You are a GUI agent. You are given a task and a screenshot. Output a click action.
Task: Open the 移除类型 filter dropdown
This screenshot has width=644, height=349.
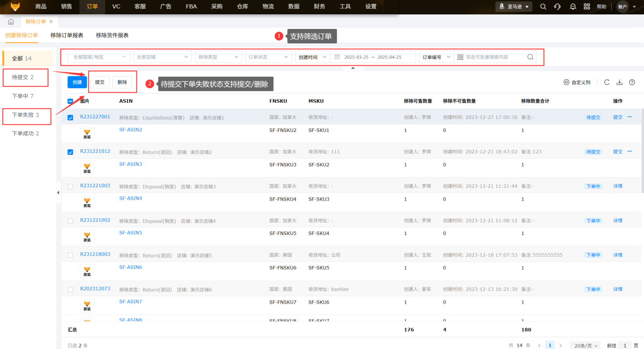pos(218,57)
